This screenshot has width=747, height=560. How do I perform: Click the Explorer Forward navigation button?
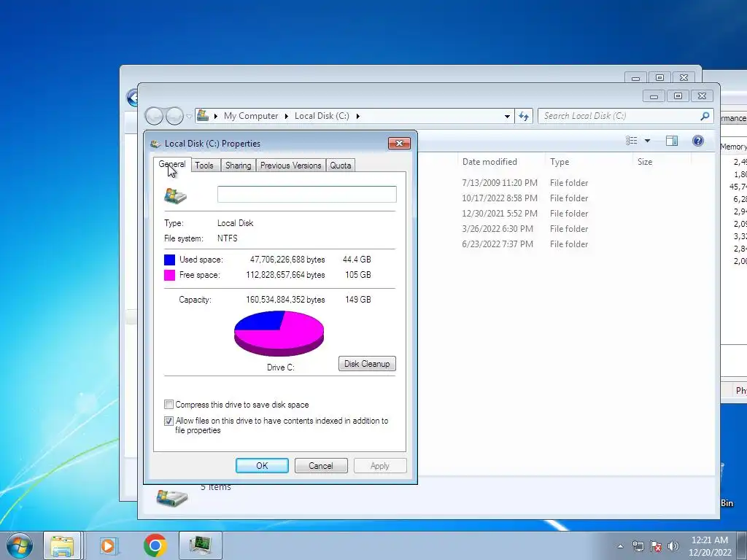coord(174,116)
